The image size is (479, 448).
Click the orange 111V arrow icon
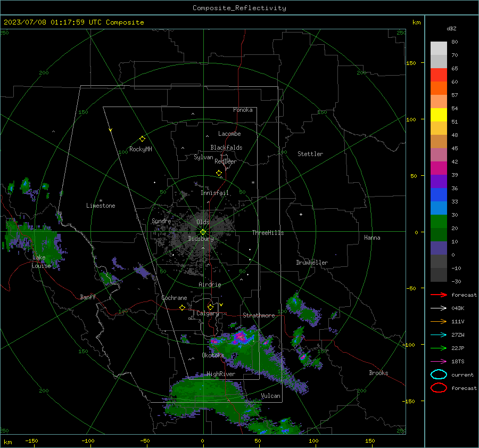pyautogui.click(x=439, y=321)
